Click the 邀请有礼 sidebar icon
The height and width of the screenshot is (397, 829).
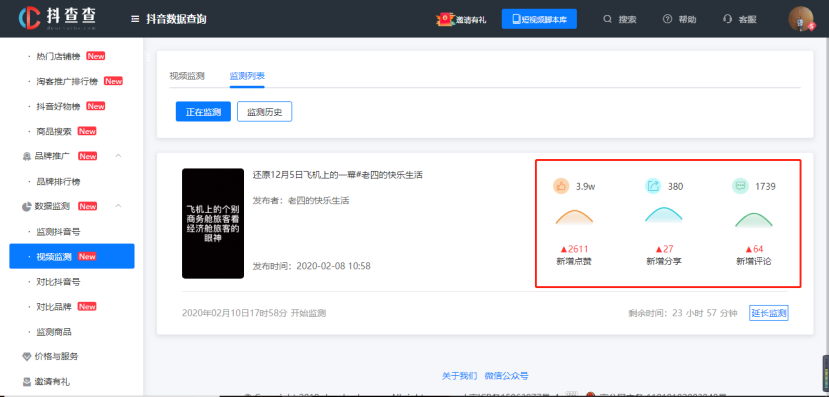tap(27, 382)
